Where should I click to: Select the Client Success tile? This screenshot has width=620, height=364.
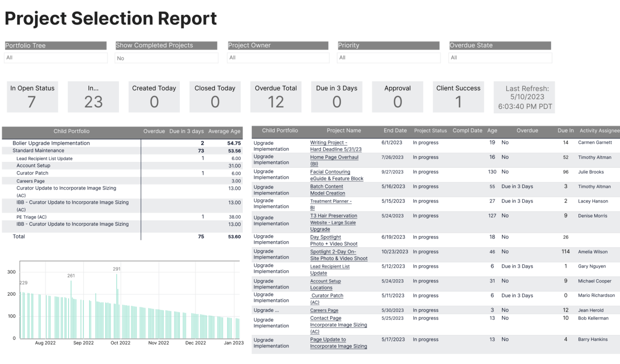point(458,97)
